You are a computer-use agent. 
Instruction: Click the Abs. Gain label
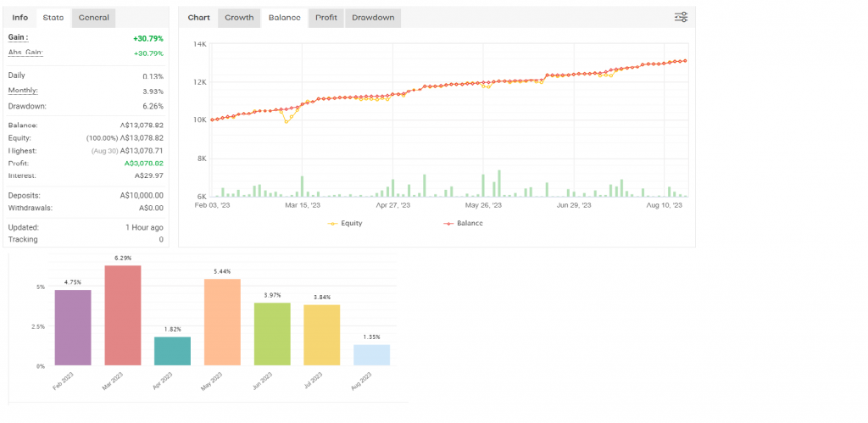25,53
